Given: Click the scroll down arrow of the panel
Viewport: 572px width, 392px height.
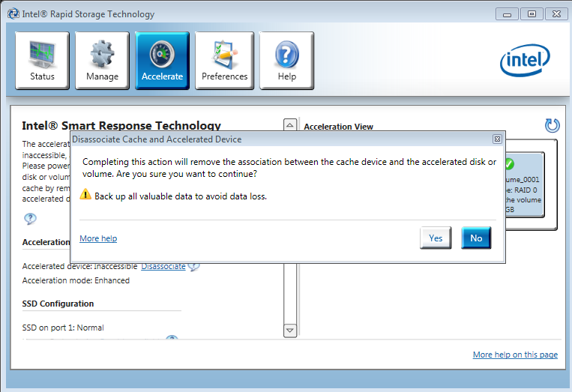Looking at the screenshot, I should (290, 331).
